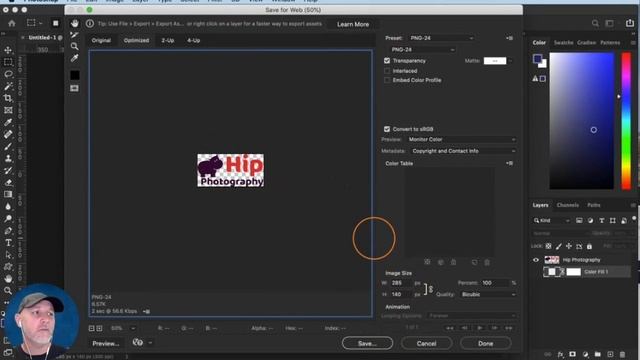Switch to the Channels panel tab
640x360 pixels.
click(x=568, y=205)
